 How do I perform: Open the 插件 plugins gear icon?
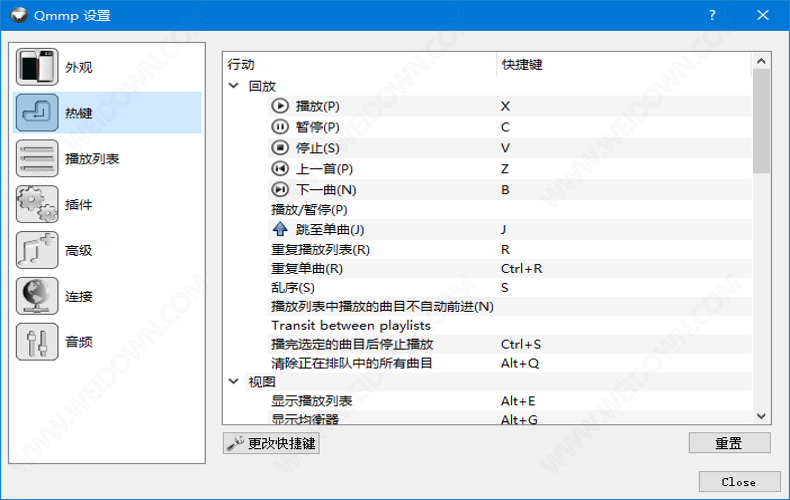[37, 204]
